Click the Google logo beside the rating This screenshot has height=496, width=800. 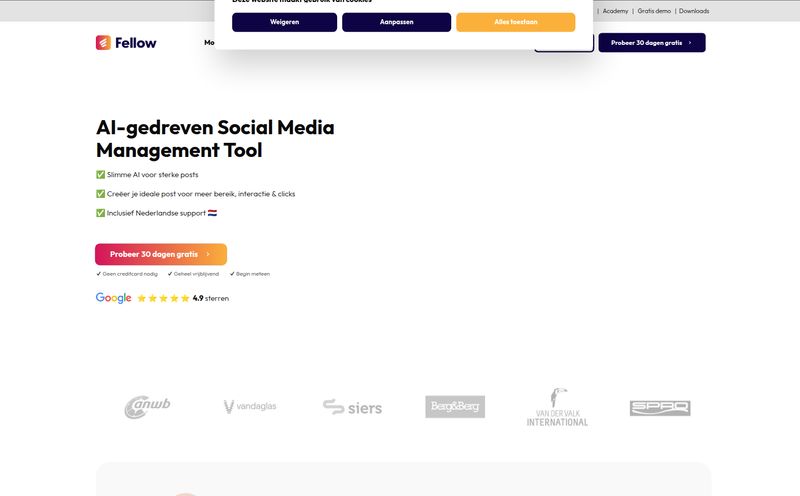point(113,298)
